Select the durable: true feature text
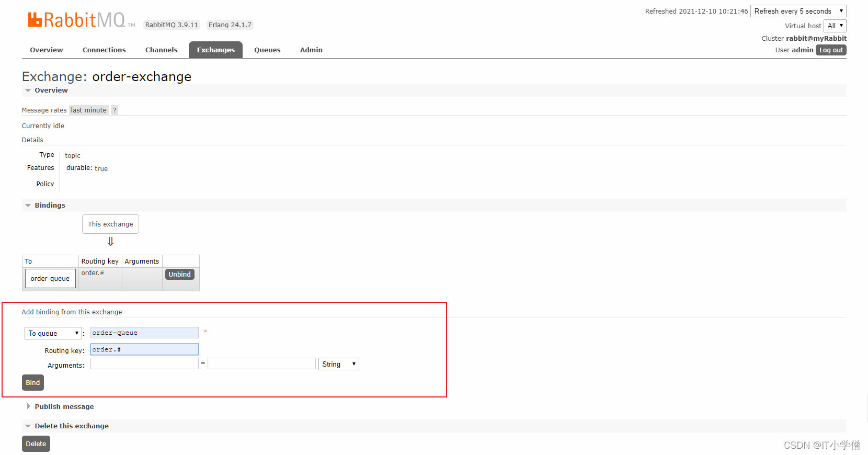This screenshot has height=455, width=868. (87, 168)
